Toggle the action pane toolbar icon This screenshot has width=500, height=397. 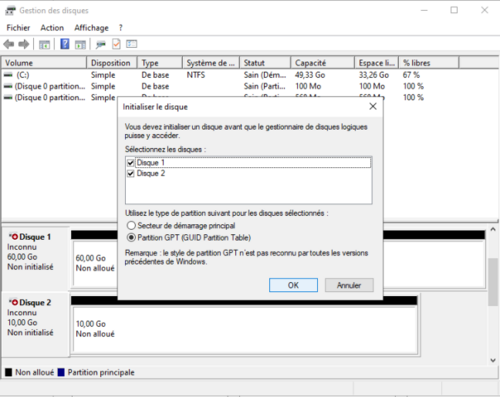pyautogui.click(x=80, y=44)
